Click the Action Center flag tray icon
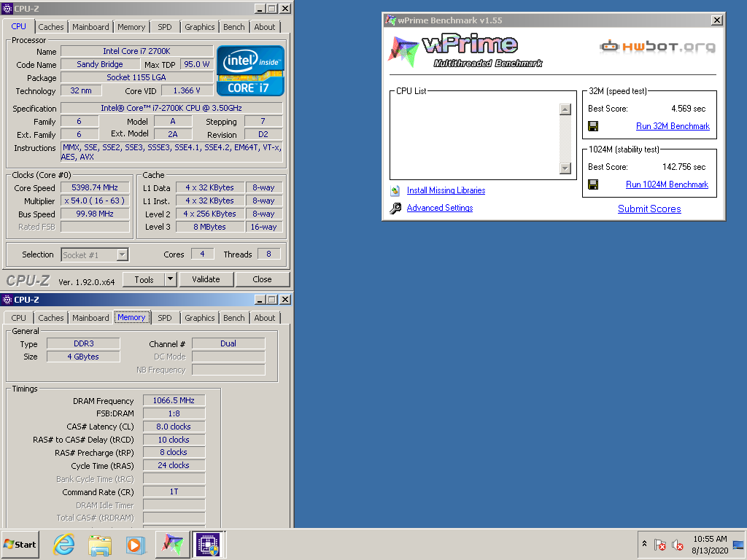Viewport: 747px width, 560px height. coord(659,544)
